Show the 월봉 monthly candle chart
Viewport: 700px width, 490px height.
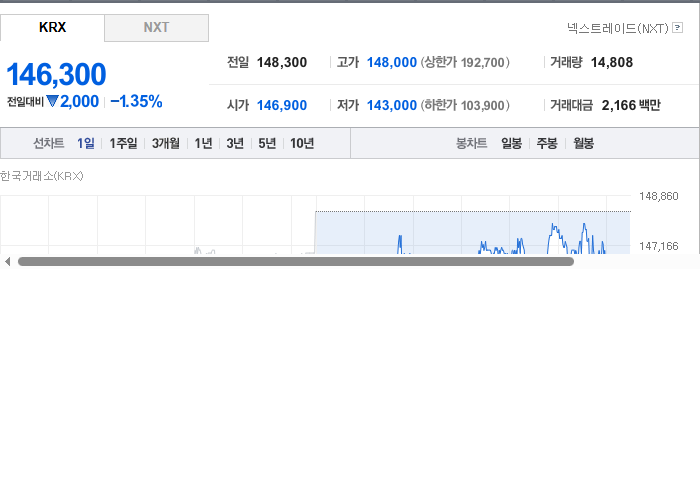(583, 143)
